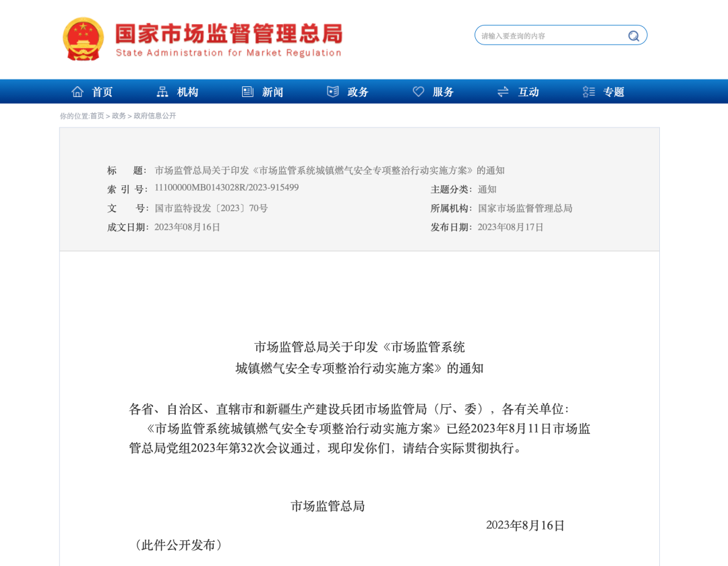
Task: Click the paragraph line starting with 管总局党组2023年第32次会议
Action: click(325, 447)
